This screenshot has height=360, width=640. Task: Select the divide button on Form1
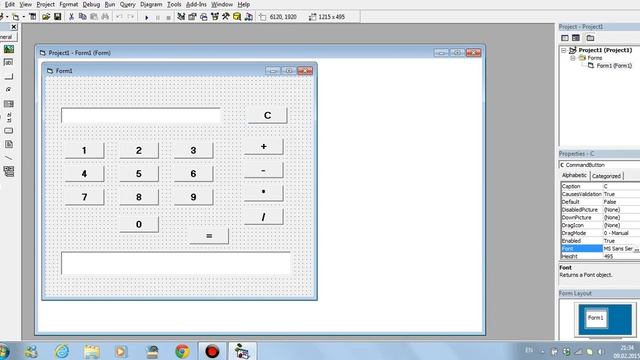click(x=263, y=217)
